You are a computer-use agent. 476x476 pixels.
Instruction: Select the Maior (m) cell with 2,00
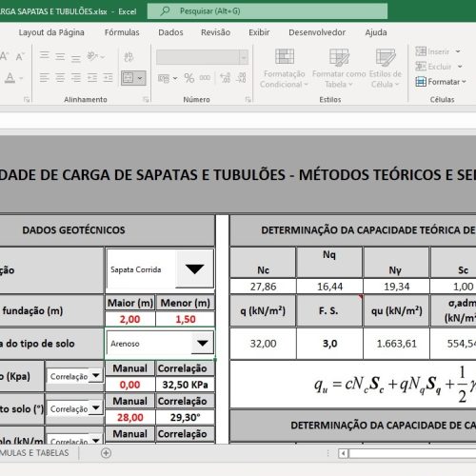coord(130,319)
